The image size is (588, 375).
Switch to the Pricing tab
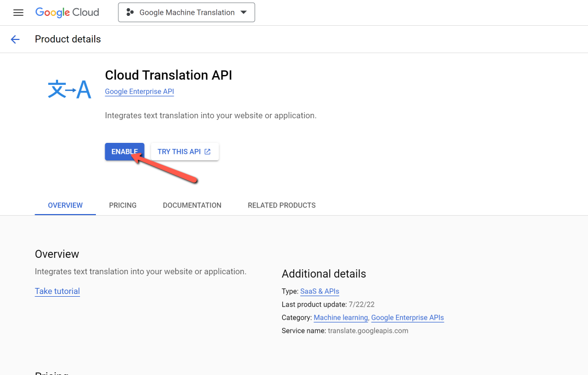tap(123, 205)
